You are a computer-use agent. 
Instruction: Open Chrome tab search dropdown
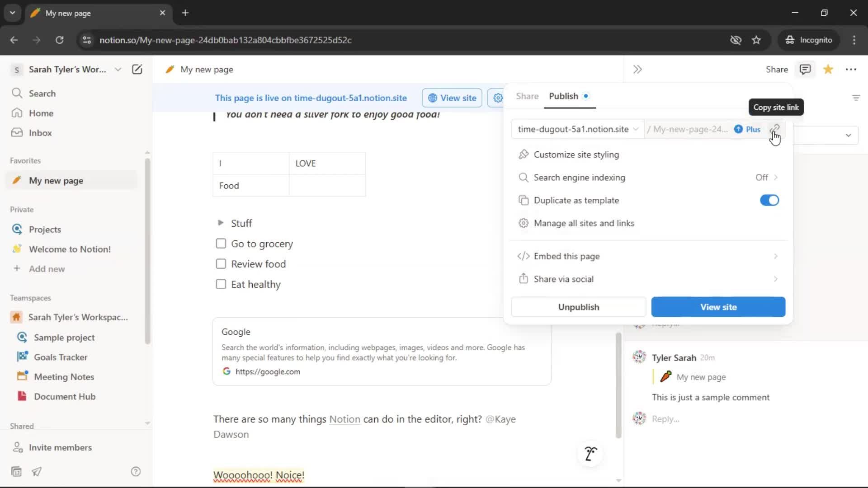tap(12, 13)
